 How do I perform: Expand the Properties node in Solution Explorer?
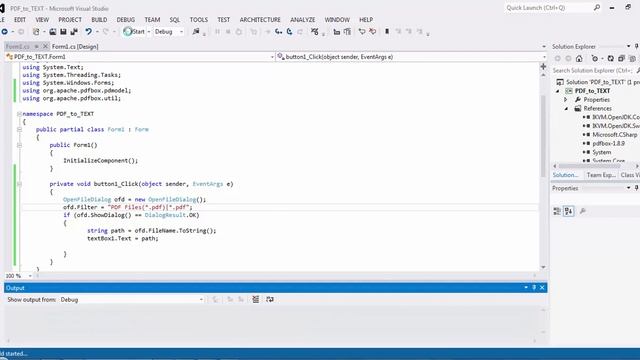tap(566, 100)
